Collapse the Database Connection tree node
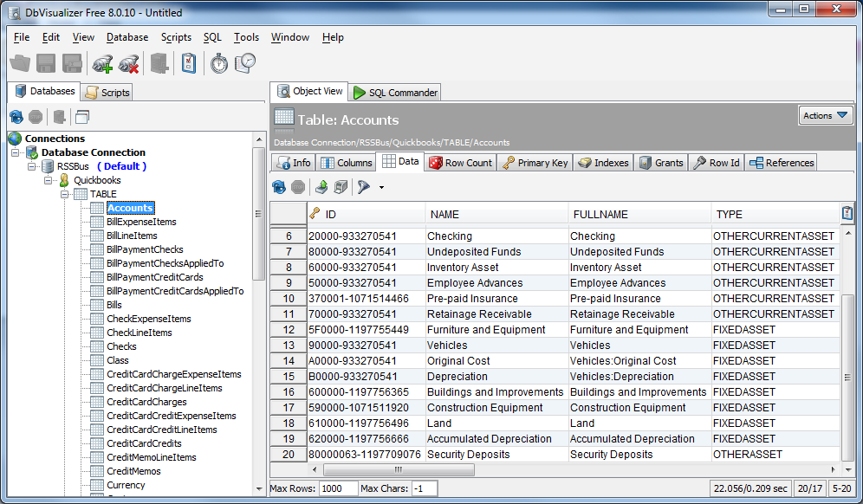863x504 pixels. click(x=16, y=152)
